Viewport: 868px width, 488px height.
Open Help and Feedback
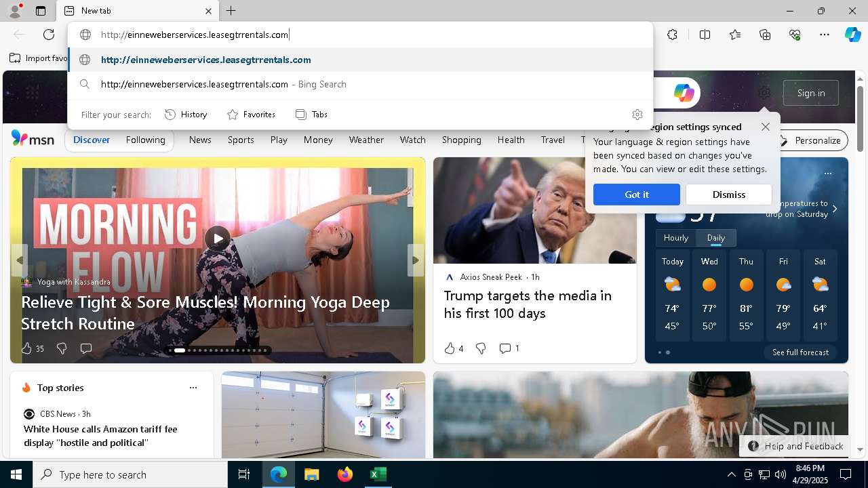[x=795, y=446]
